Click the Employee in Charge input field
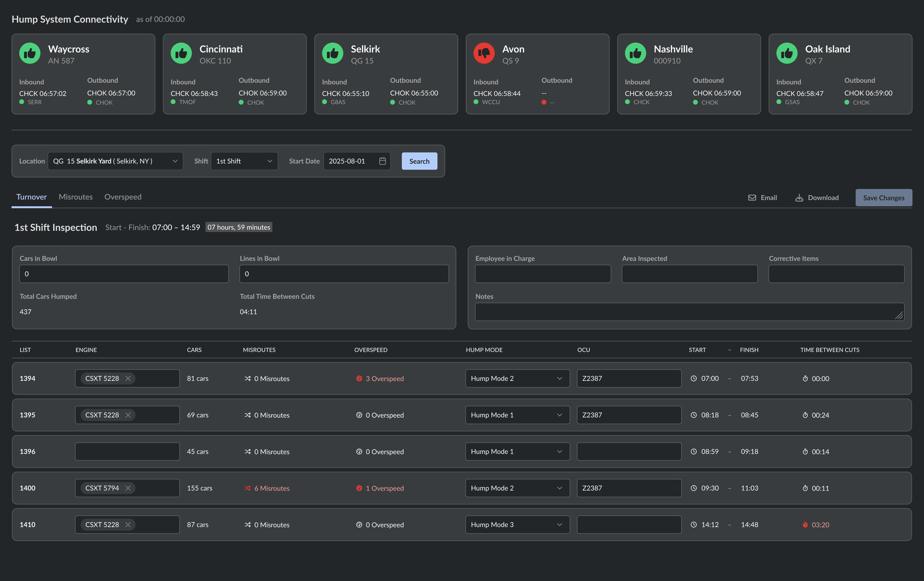Screen dimensions: 924x581 coord(543,274)
